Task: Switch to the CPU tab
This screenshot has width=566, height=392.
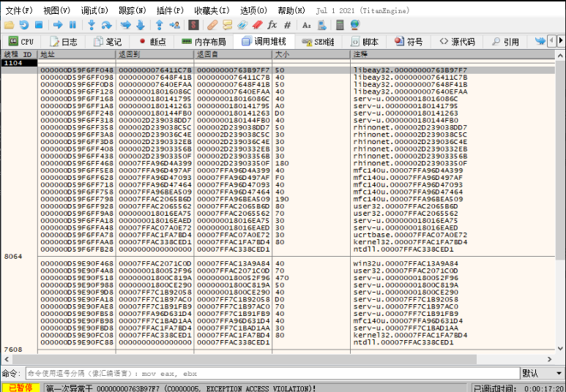Action: click(21, 42)
